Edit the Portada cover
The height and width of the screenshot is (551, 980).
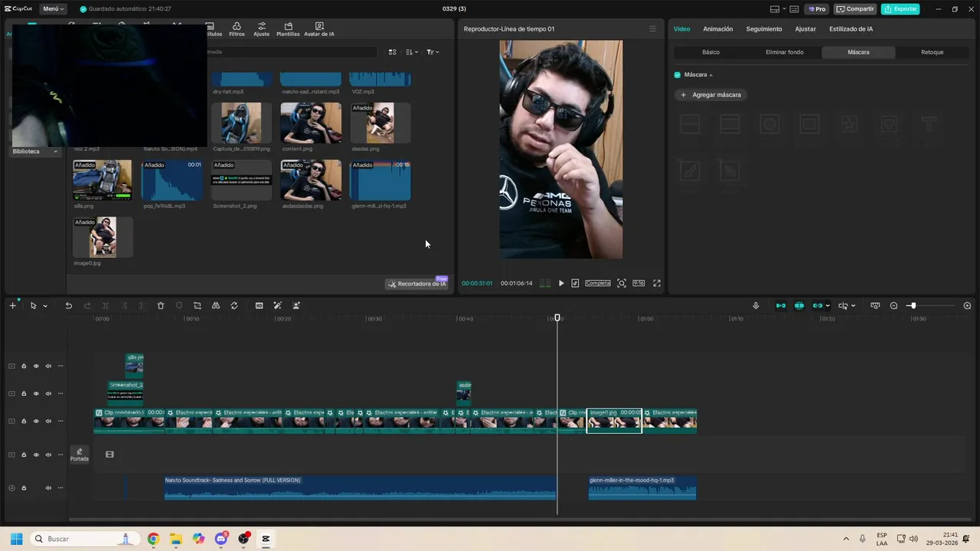pyautogui.click(x=80, y=455)
